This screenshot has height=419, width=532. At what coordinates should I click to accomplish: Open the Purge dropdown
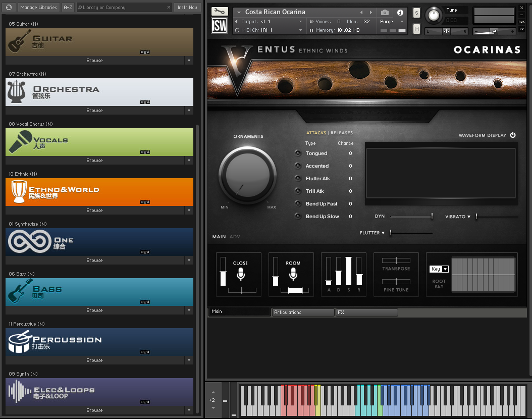pos(402,21)
